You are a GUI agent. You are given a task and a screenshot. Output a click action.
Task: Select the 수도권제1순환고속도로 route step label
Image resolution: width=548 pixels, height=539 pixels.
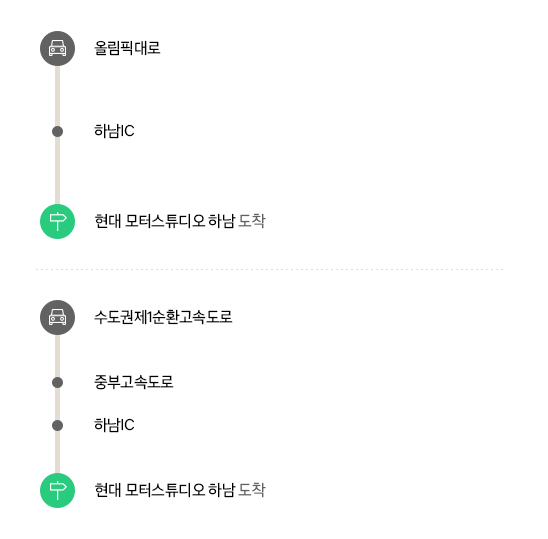pos(163,317)
